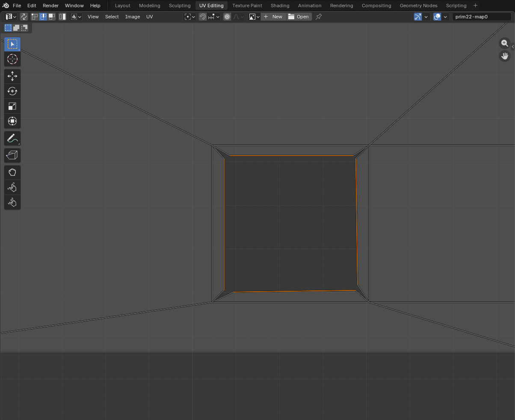Switch to the Texture Paint tab
Screen dimensions: 515x420
pos(247,6)
